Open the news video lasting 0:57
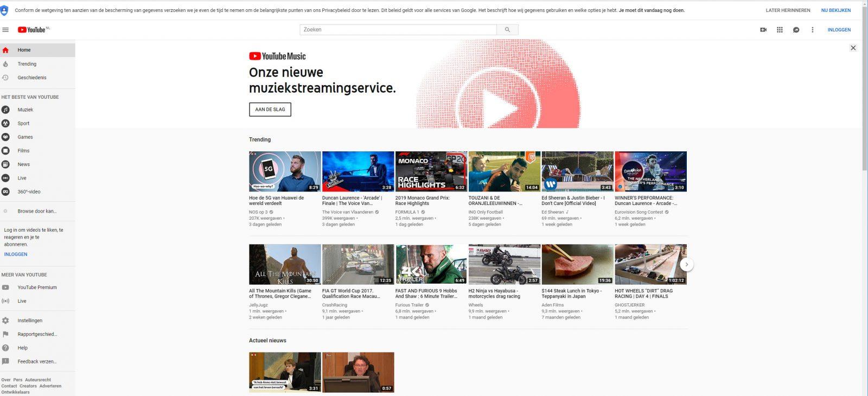The width and height of the screenshot is (868, 396). point(358,372)
